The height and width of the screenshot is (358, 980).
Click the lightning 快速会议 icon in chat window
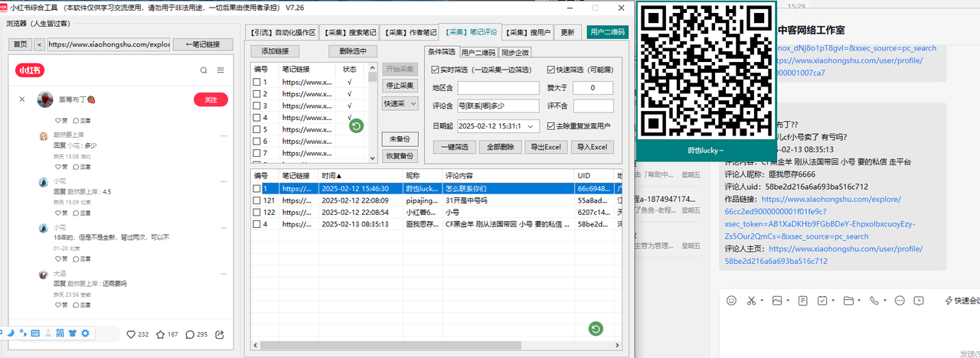tap(949, 301)
